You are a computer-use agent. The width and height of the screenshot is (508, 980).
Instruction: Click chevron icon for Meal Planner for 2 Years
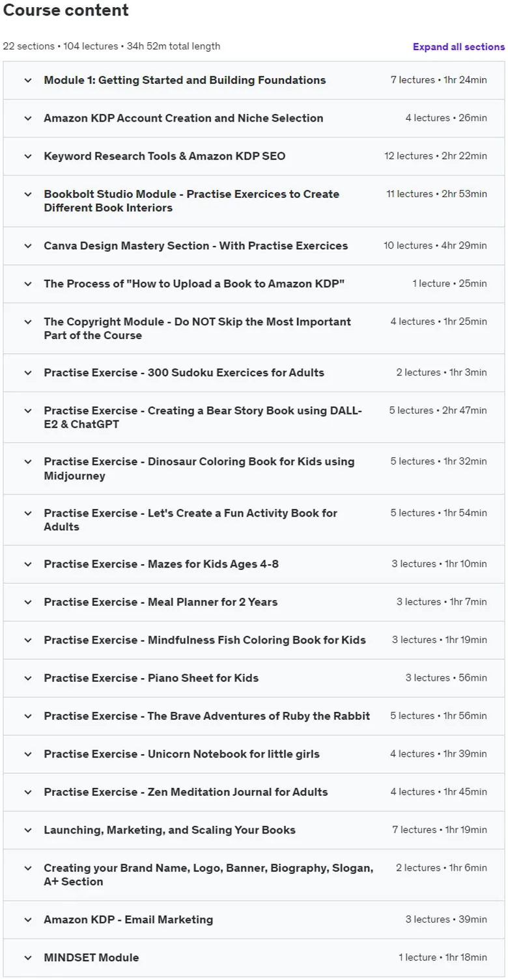click(x=27, y=602)
